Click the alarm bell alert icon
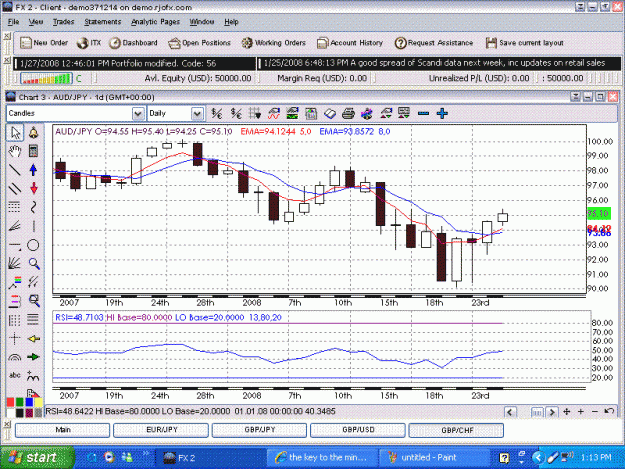 pos(33,133)
